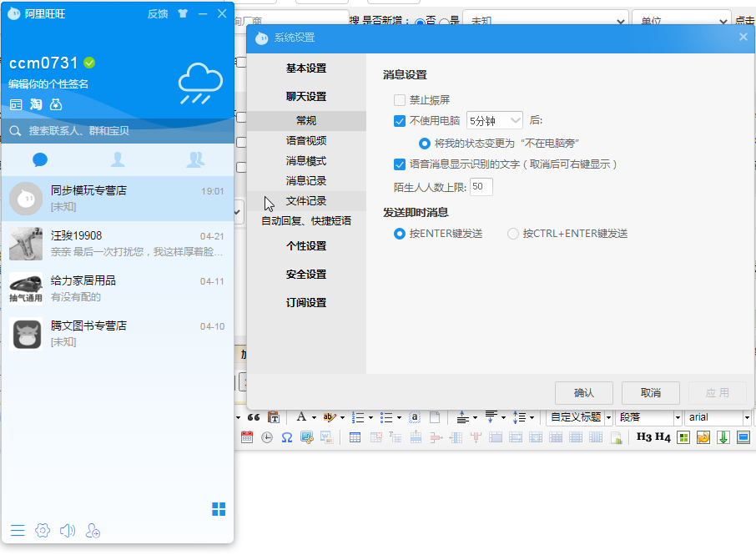Open system settings gear icon
The height and width of the screenshot is (555, 756).
(x=43, y=531)
